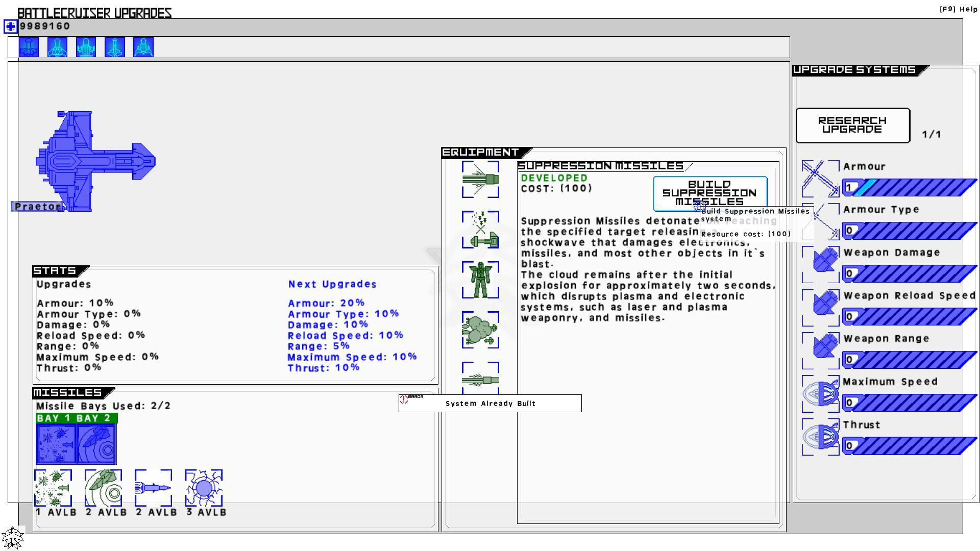Click the Armour upgrade level bar

coord(910,187)
